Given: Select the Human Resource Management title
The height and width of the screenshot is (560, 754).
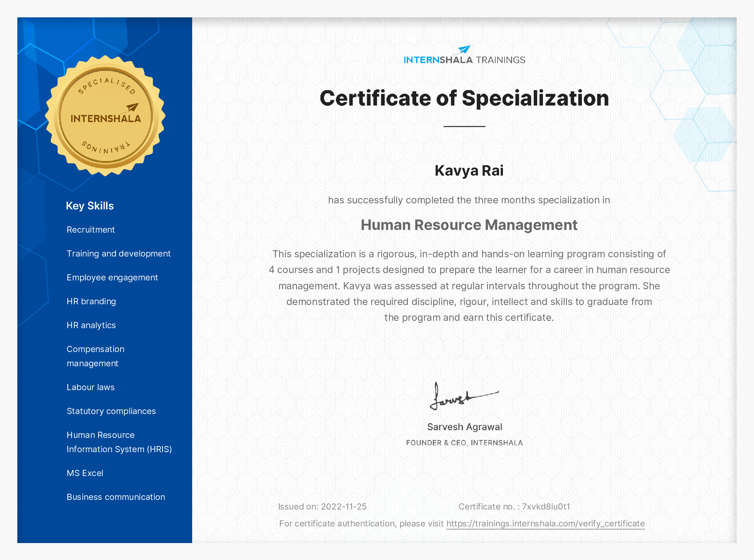Looking at the screenshot, I should pos(469,225).
